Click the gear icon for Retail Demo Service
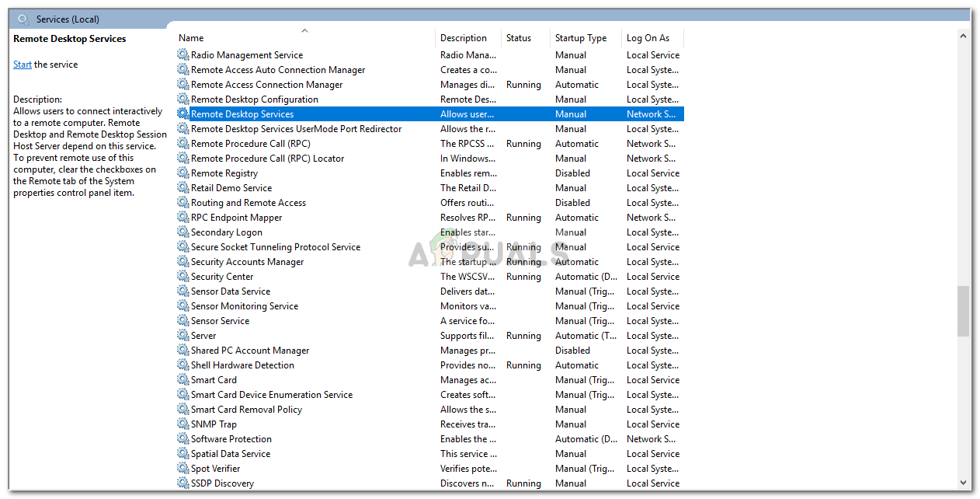The height and width of the screenshot is (499, 980). (182, 188)
